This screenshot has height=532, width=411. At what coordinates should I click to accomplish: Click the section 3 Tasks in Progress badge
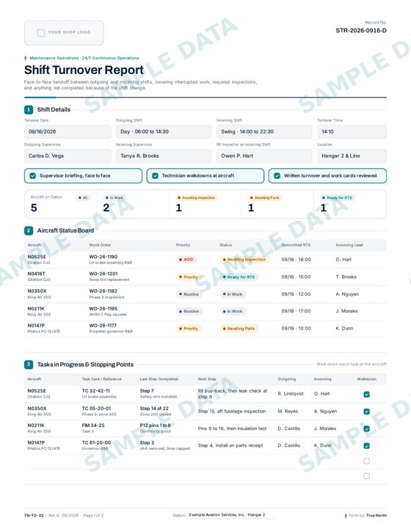tap(29, 365)
